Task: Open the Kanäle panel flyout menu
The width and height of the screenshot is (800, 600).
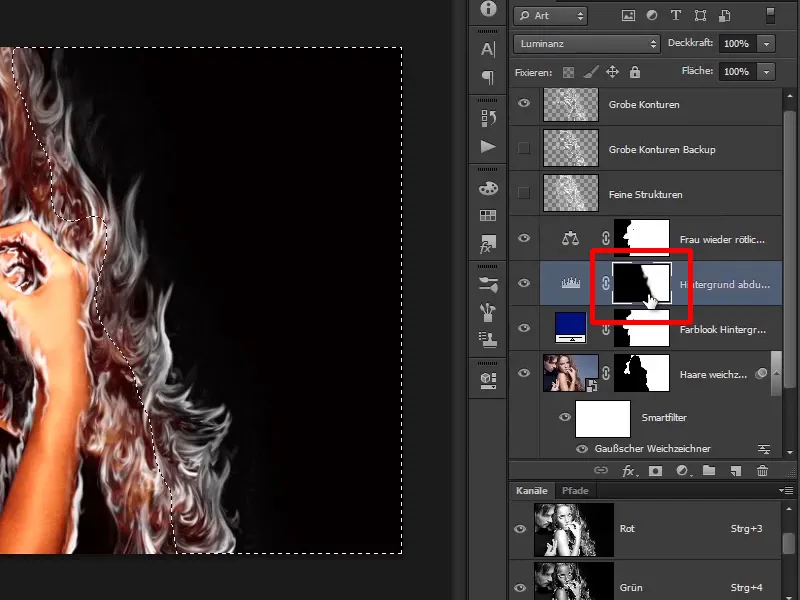Action: click(786, 491)
